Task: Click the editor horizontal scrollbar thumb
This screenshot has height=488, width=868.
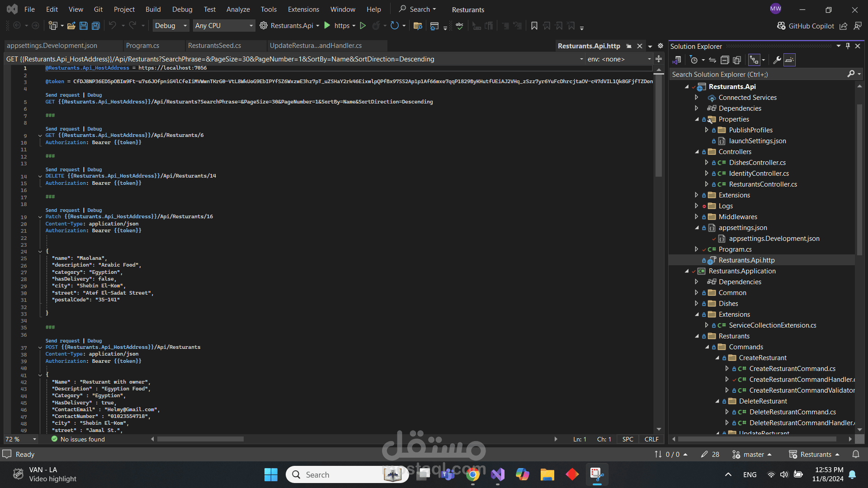Action: 201,439
